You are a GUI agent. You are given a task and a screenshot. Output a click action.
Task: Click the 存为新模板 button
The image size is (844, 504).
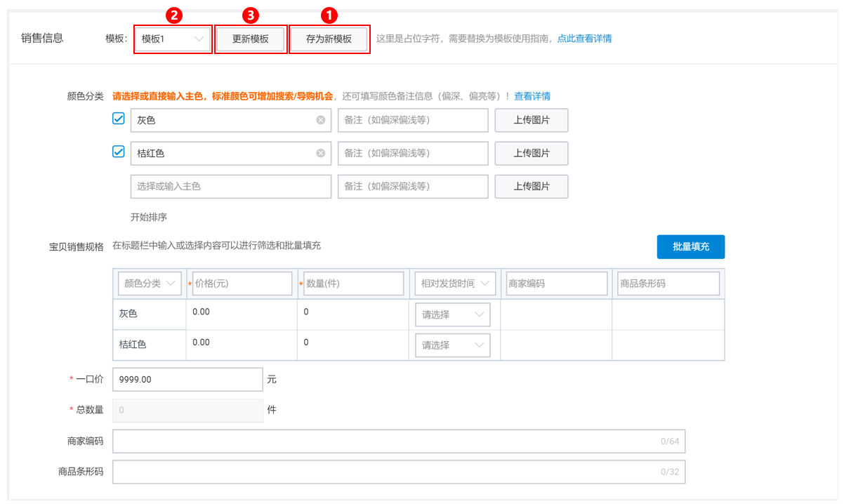329,39
